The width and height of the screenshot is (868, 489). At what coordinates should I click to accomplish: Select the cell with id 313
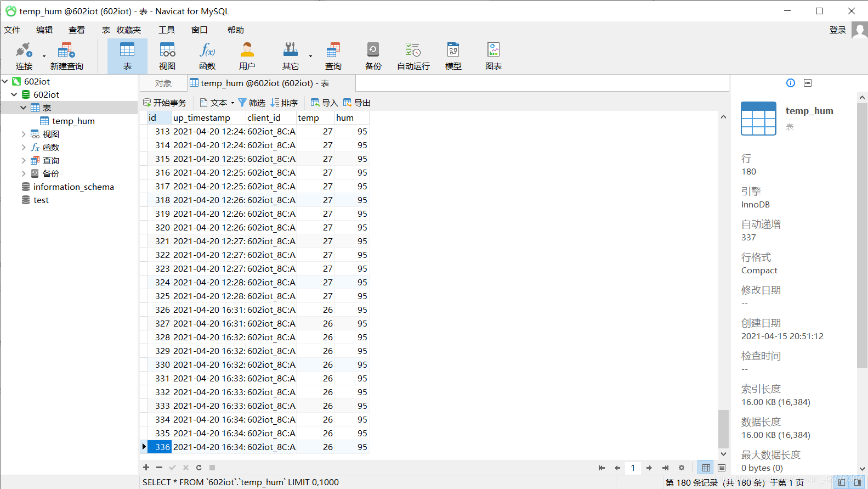click(x=160, y=131)
